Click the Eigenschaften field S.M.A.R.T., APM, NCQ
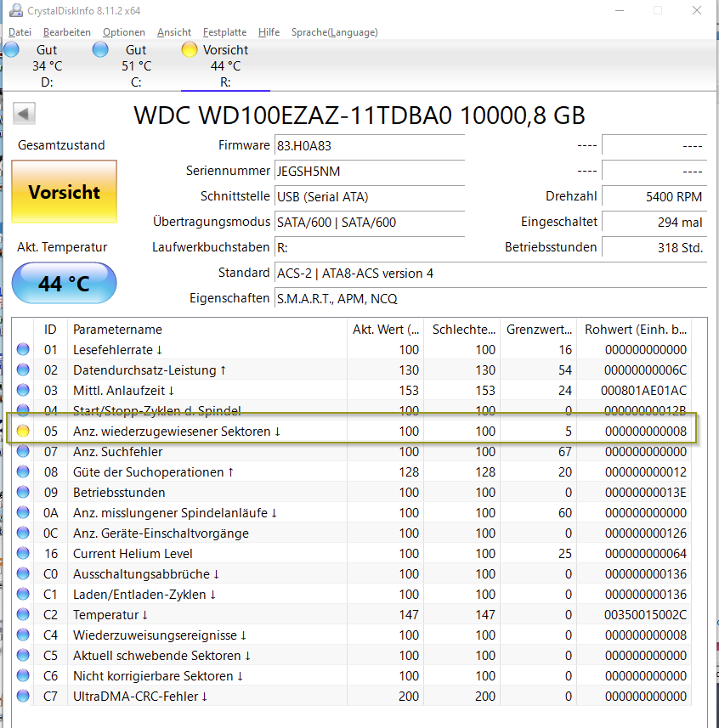The image size is (719, 728). 491,298
